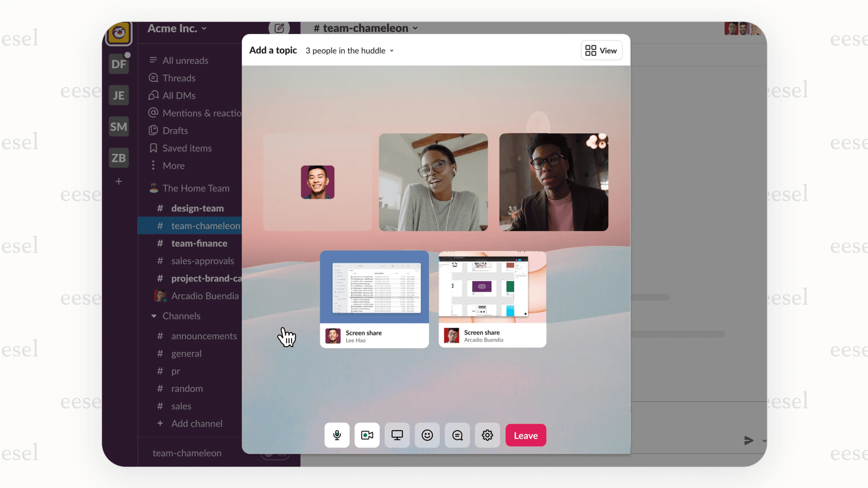
Task: Open the All DMs view
Action: [178, 95]
